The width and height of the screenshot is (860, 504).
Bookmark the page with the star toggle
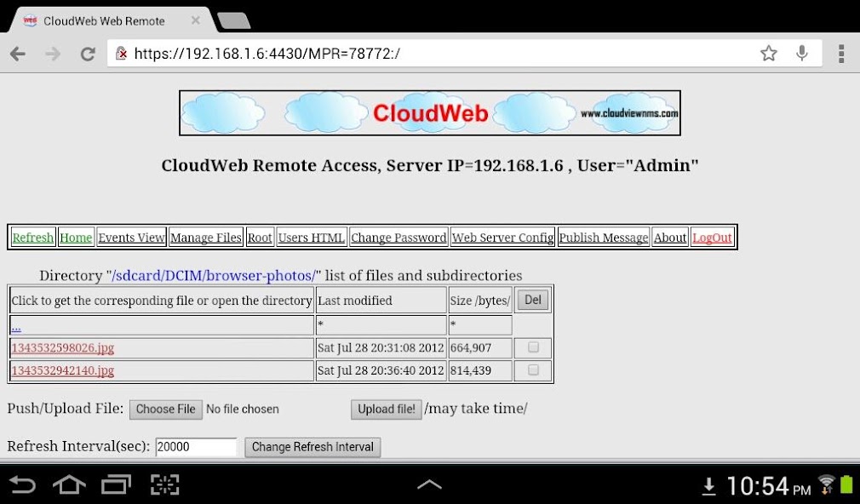click(769, 53)
